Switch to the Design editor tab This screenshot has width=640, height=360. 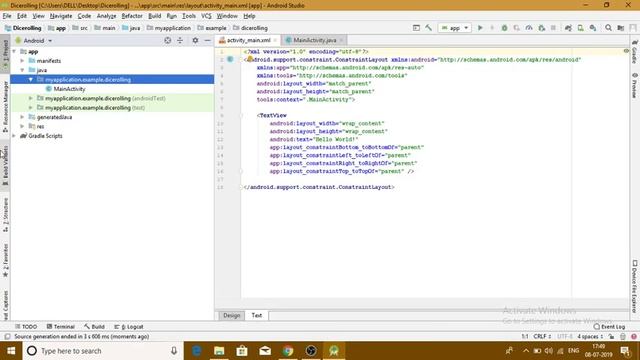[231, 316]
